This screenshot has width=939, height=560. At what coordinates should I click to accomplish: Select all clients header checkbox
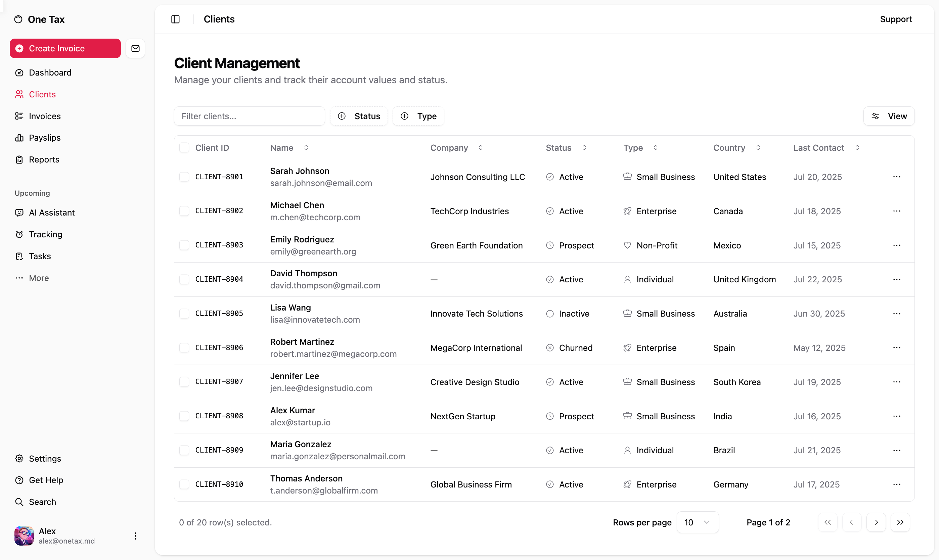(x=184, y=147)
